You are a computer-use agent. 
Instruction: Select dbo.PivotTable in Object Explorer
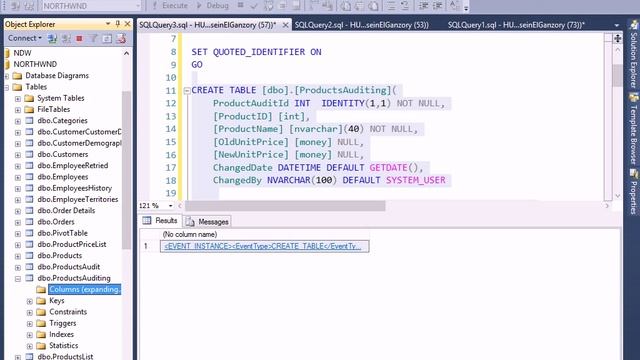62,233
